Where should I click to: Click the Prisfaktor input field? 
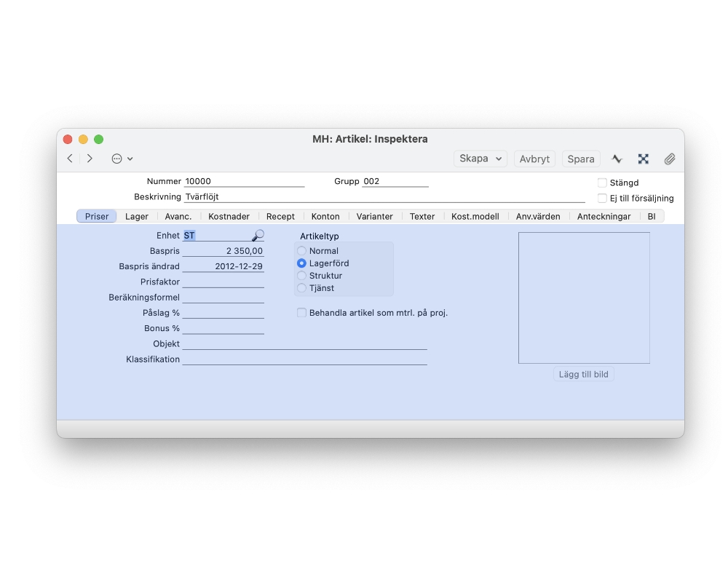pyautogui.click(x=223, y=282)
